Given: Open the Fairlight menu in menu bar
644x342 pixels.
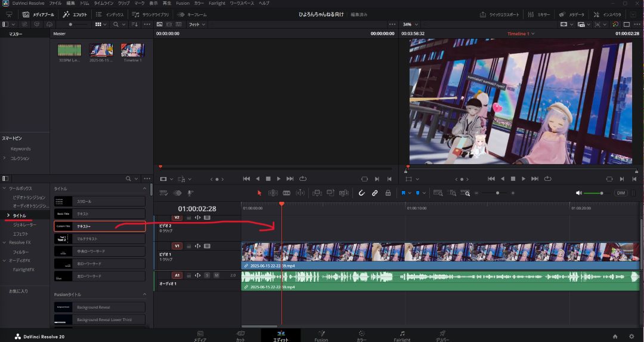Looking at the screenshot, I should 217,3.
